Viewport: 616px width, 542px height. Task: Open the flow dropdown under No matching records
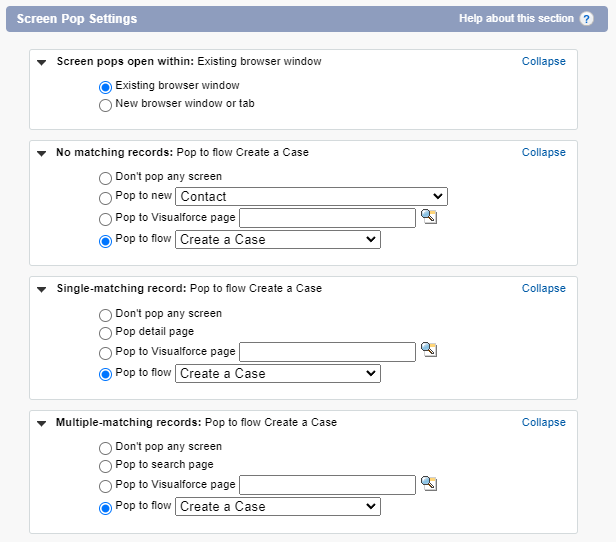278,240
